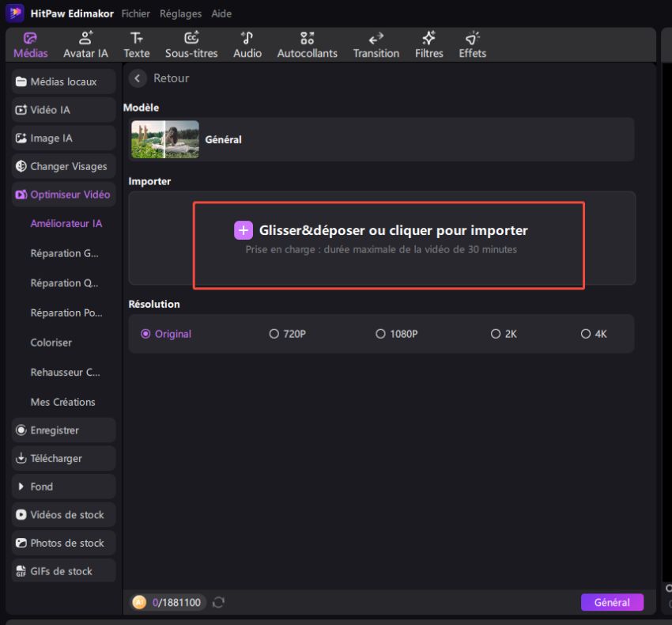
Task: Collapse the Optimiseur Vidéo section
Action: pos(63,195)
